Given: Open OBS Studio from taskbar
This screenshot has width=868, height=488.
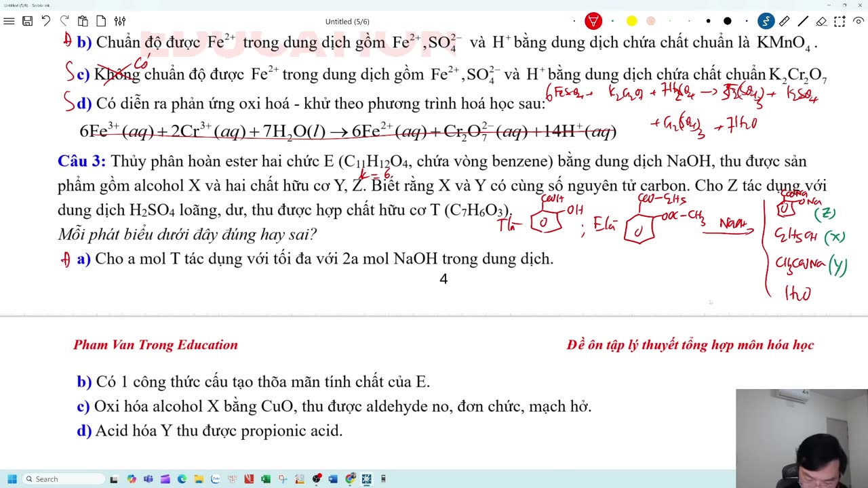Looking at the screenshot, I should (x=316, y=479).
